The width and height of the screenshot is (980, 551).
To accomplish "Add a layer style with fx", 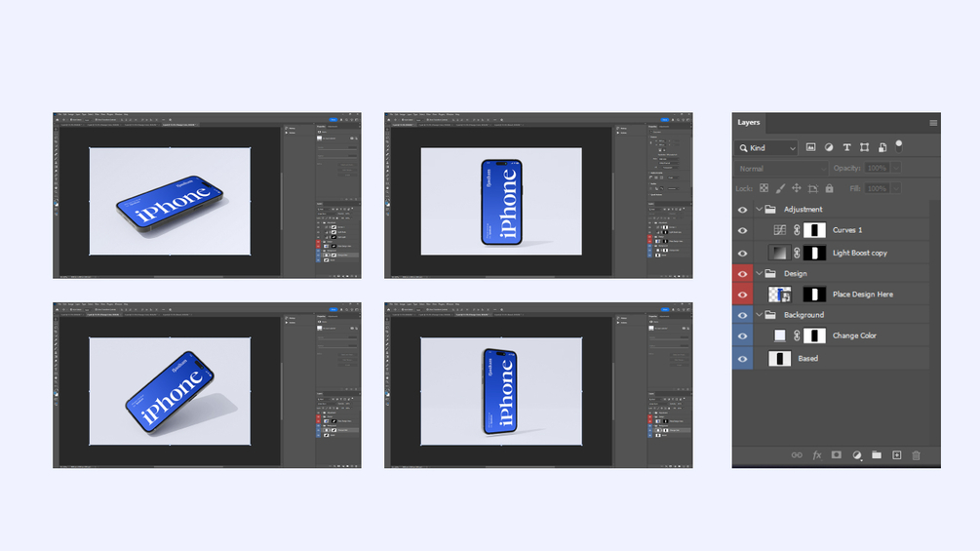I will coord(817,455).
